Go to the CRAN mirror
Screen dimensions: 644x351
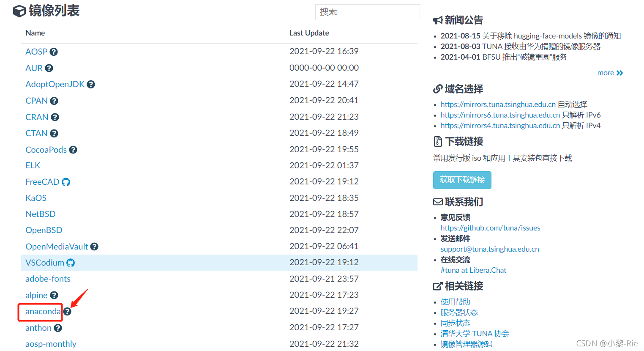[37, 117]
